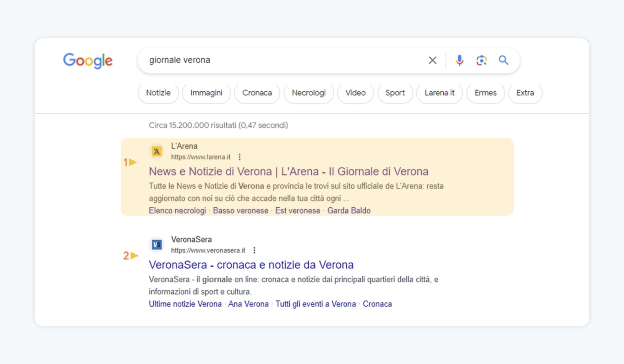The width and height of the screenshot is (624, 364).
Task: Open the Tutti gli eventi a Verona sitelink
Action: point(316,304)
